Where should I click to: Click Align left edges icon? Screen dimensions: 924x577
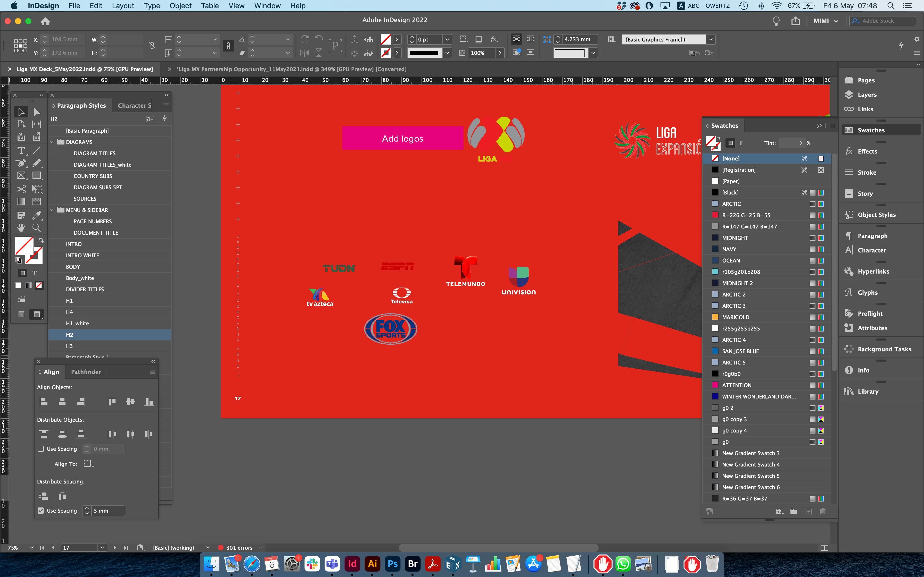click(44, 402)
